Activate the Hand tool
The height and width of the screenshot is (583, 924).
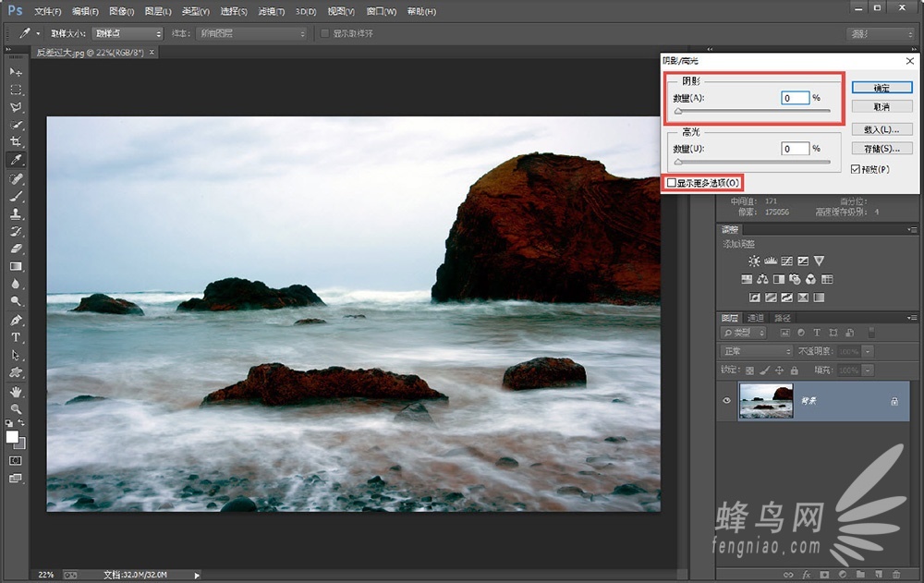16,391
